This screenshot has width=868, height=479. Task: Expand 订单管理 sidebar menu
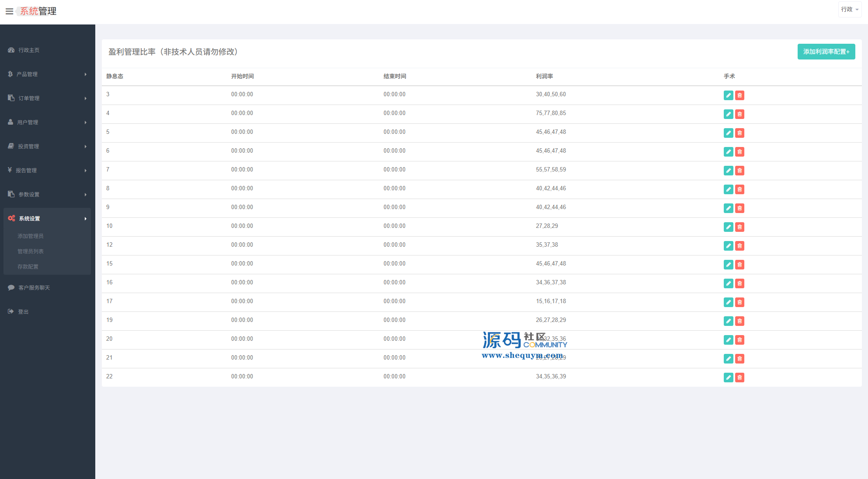47,98
